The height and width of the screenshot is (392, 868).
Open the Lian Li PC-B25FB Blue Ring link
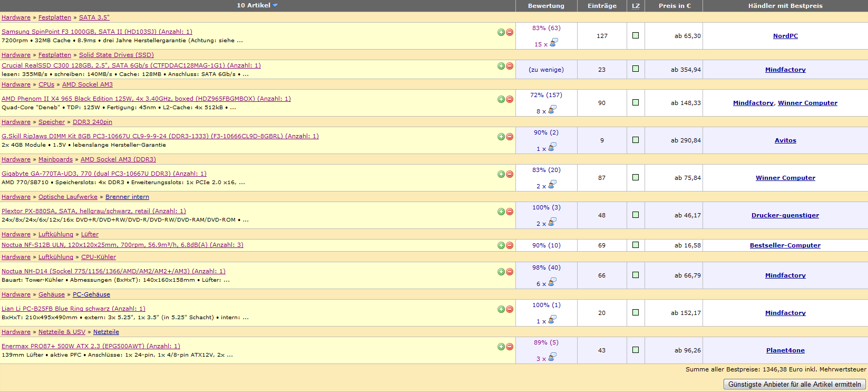(73, 309)
